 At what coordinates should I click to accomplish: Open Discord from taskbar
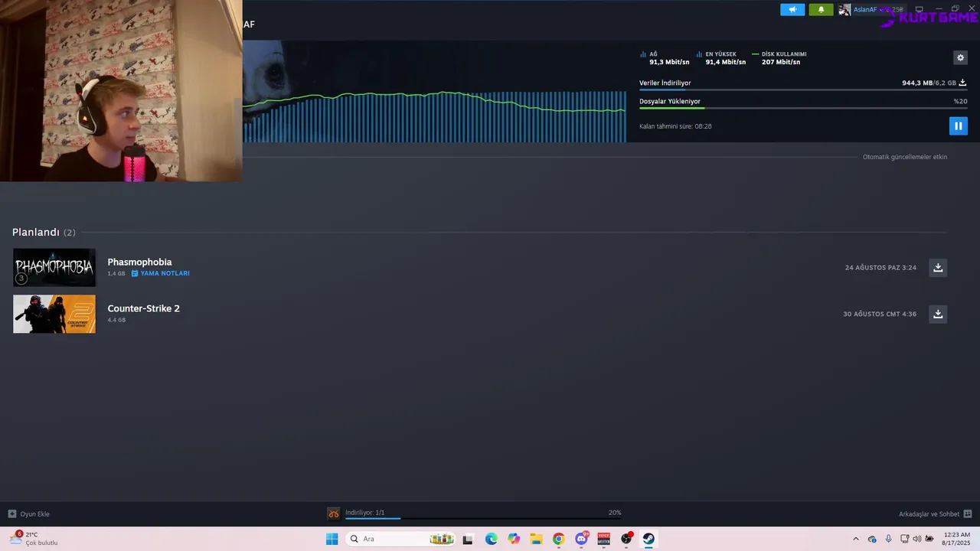[x=581, y=539]
